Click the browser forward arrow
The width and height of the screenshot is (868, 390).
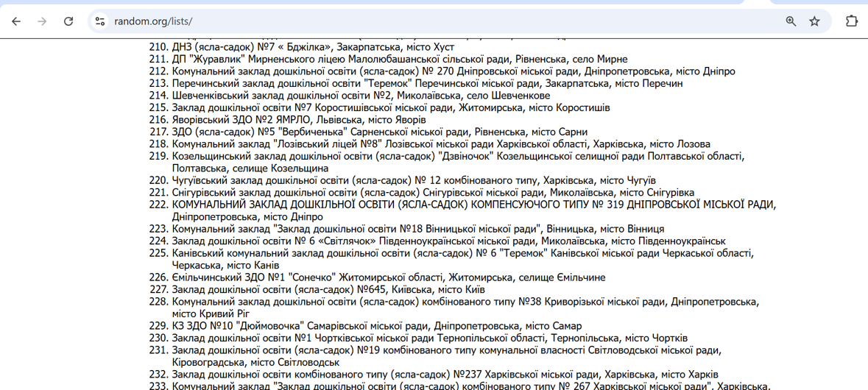click(x=42, y=21)
